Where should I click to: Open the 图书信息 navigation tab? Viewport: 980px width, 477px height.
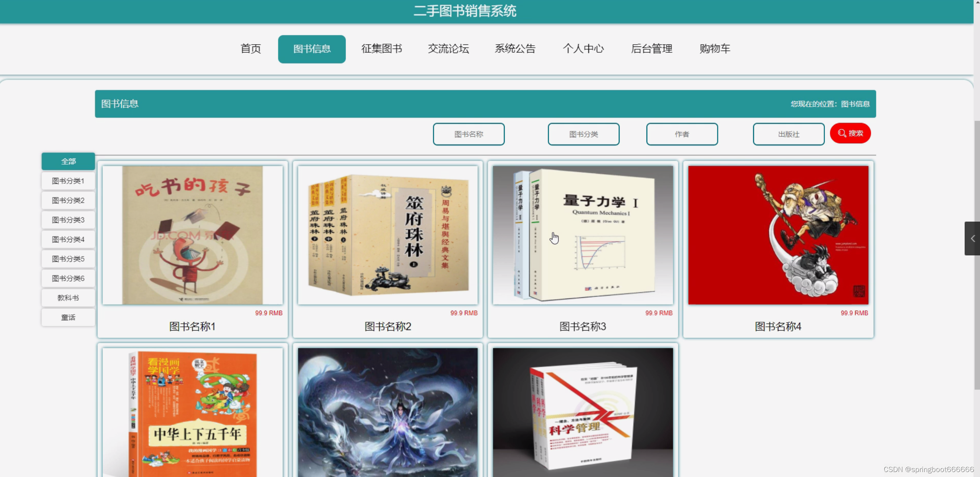coord(311,49)
